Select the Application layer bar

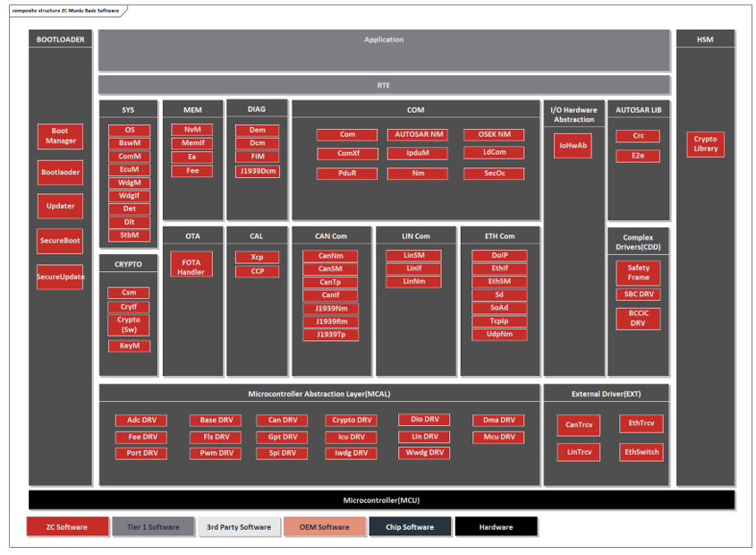[384, 50]
